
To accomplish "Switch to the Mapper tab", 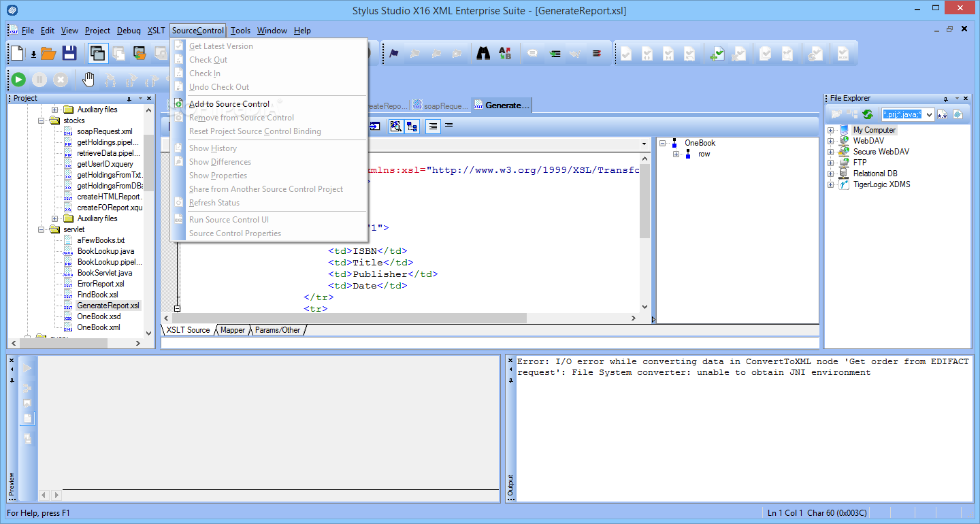I will coord(232,330).
